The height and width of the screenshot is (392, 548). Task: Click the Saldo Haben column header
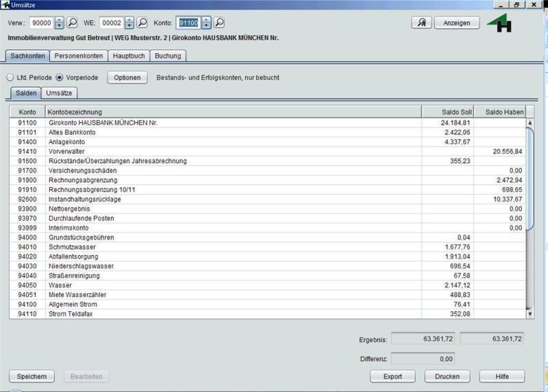click(x=500, y=112)
